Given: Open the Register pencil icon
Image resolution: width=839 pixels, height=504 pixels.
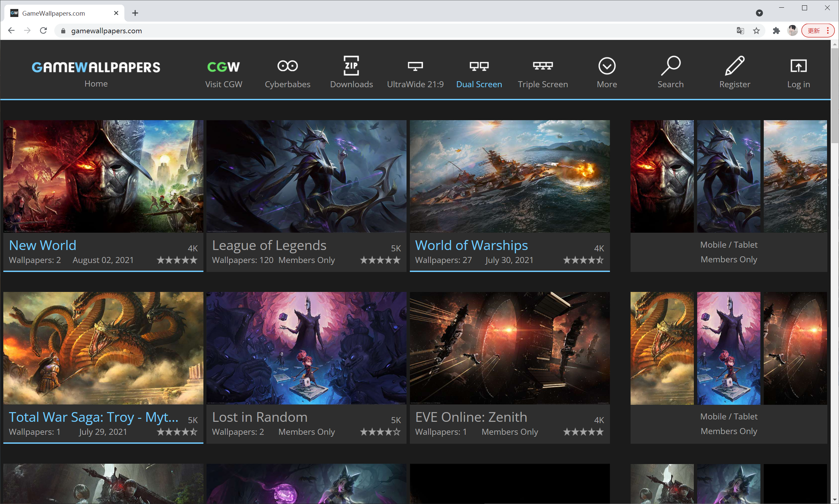Looking at the screenshot, I should 734,66.
